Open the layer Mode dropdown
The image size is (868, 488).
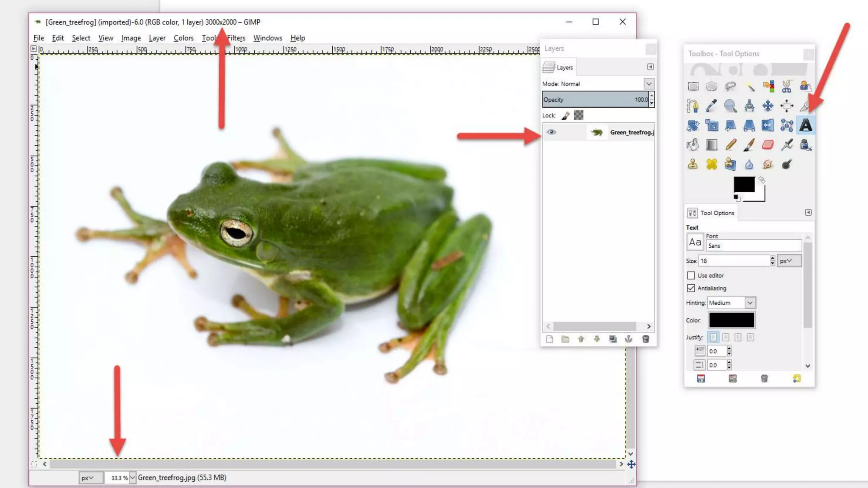click(x=648, y=84)
